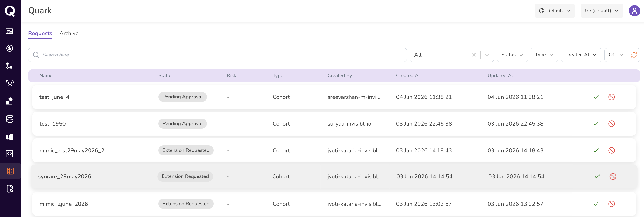Open the document search icon in sidebar
Image resolution: width=644 pixels, height=217 pixels.
point(10,189)
